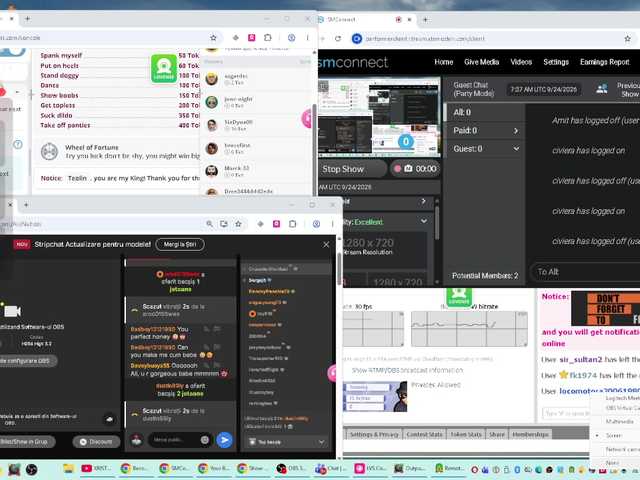Click the pink extension icon in top-left browser
The width and height of the screenshot is (640, 480).
(251, 38)
